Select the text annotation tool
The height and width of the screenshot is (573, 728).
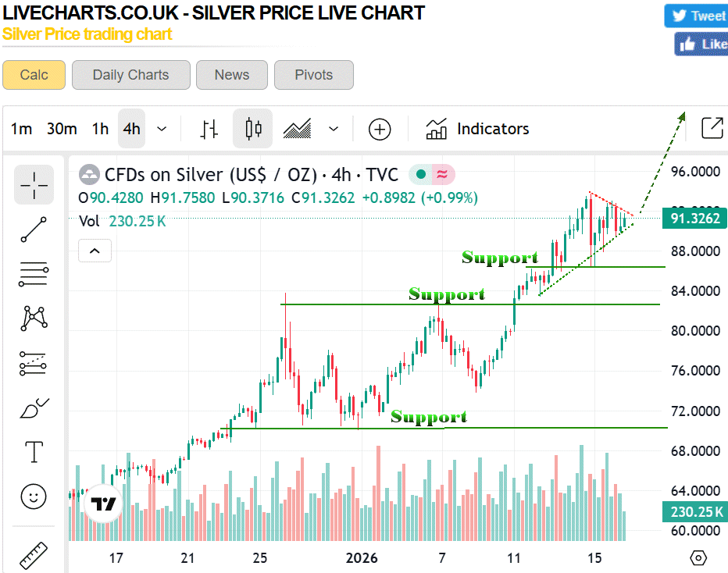coord(34,451)
